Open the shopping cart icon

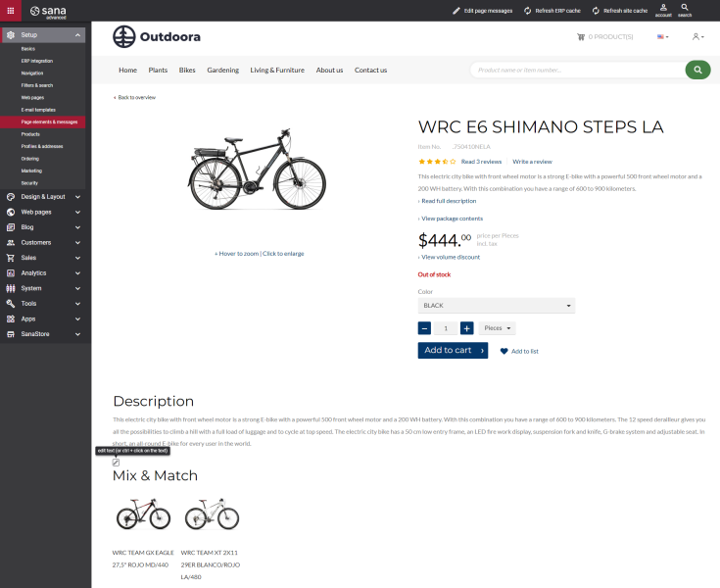click(581, 37)
